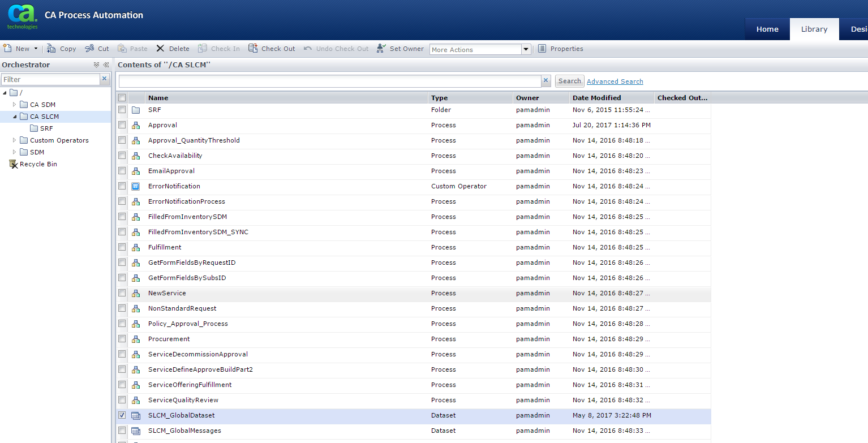
Task: Select the Recycle Bin icon
Action: (13, 164)
